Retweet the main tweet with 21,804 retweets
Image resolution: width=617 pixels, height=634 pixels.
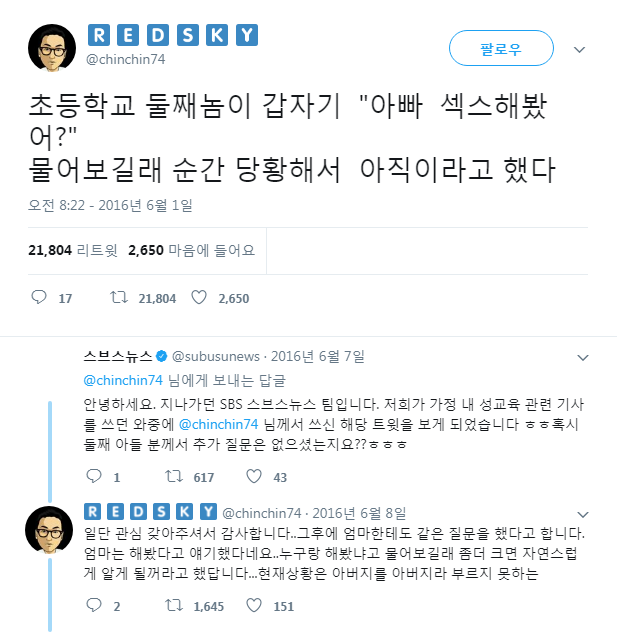click(118, 298)
